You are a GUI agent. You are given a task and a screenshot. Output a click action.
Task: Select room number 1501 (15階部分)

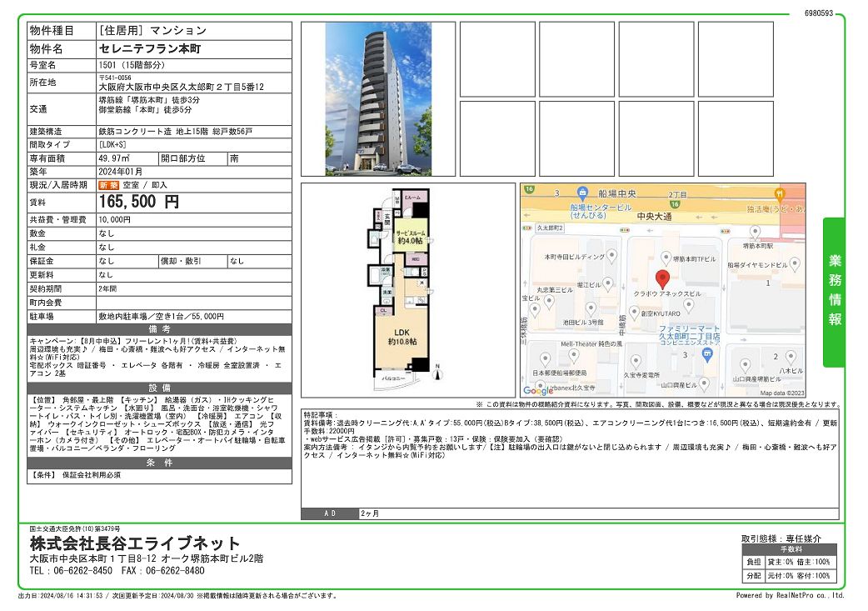(x=132, y=65)
